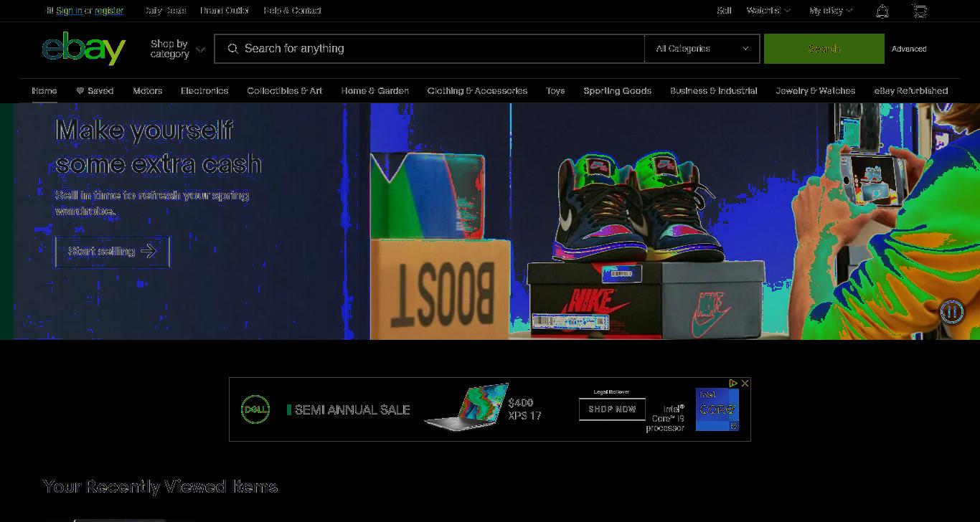Open Advanced search link
The width and height of the screenshot is (980, 522).
click(909, 49)
